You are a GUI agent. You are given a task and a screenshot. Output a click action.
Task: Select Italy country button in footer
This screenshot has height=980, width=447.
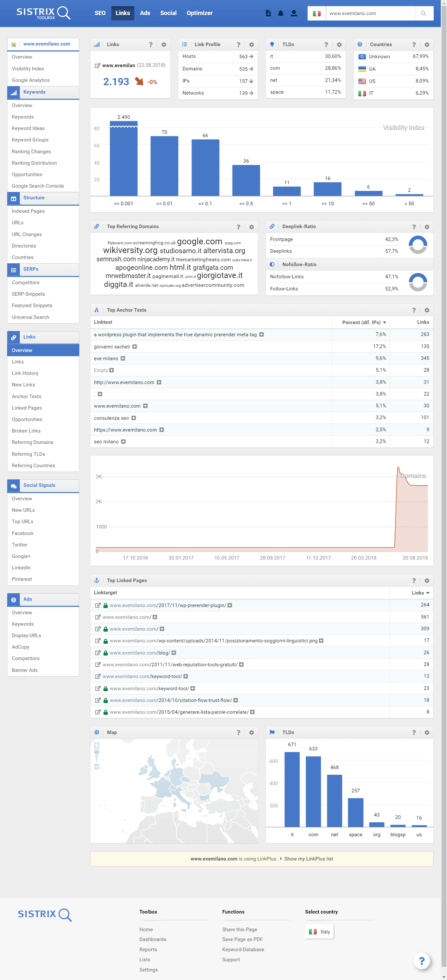point(319,932)
